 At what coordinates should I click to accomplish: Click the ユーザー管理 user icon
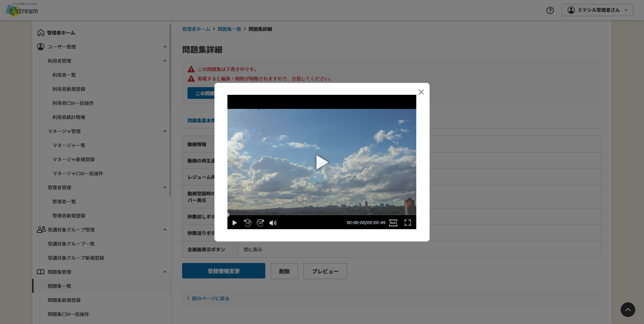[x=41, y=47]
